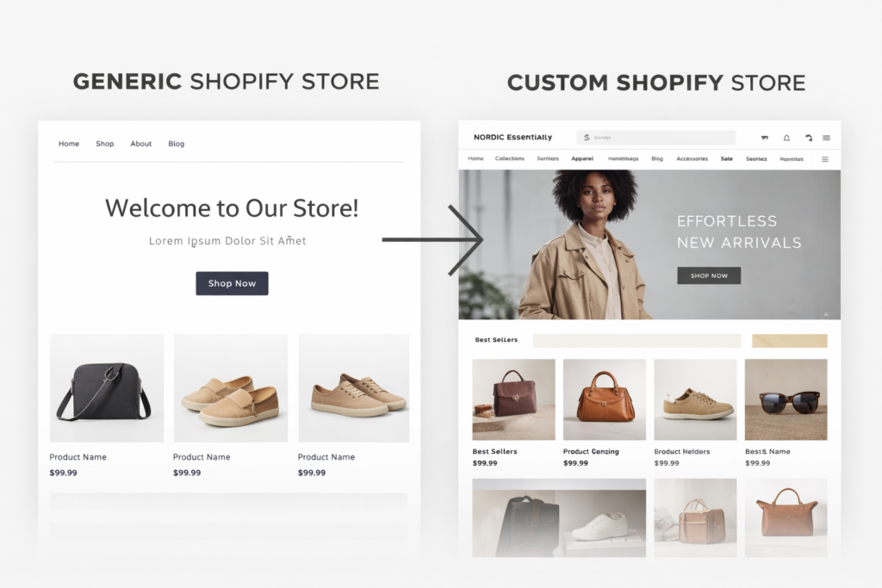Click the tan color bar beside Best Sellers
The image size is (882, 588).
click(790, 341)
